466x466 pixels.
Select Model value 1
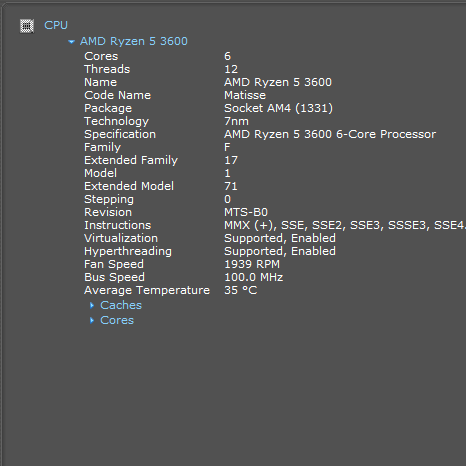click(x=227, y=173)
